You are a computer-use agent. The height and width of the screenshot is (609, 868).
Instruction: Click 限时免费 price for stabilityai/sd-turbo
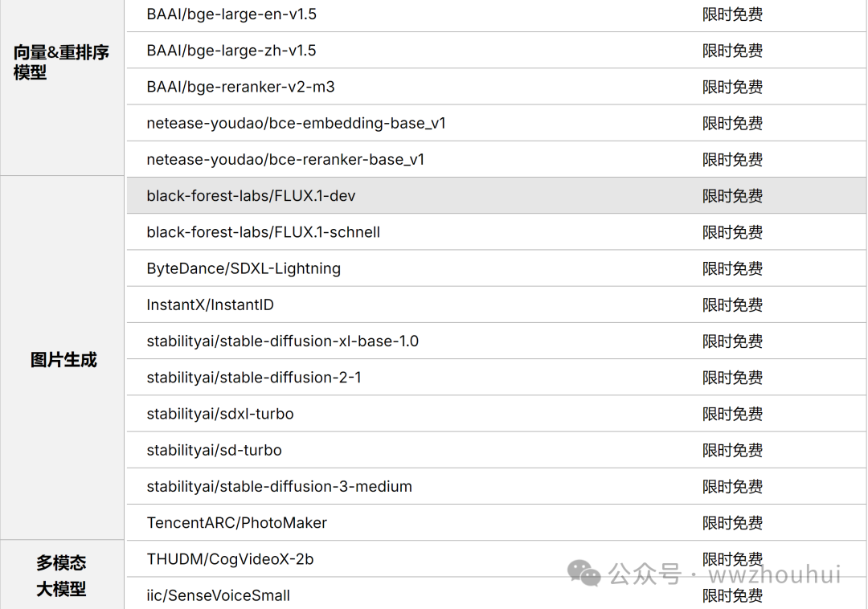tap(732, 450)
